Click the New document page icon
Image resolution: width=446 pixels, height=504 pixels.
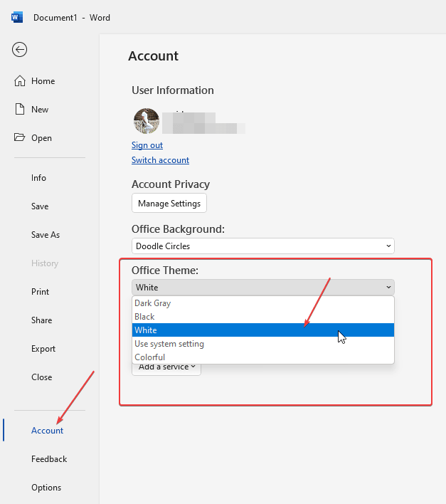[x=20, y=110]
